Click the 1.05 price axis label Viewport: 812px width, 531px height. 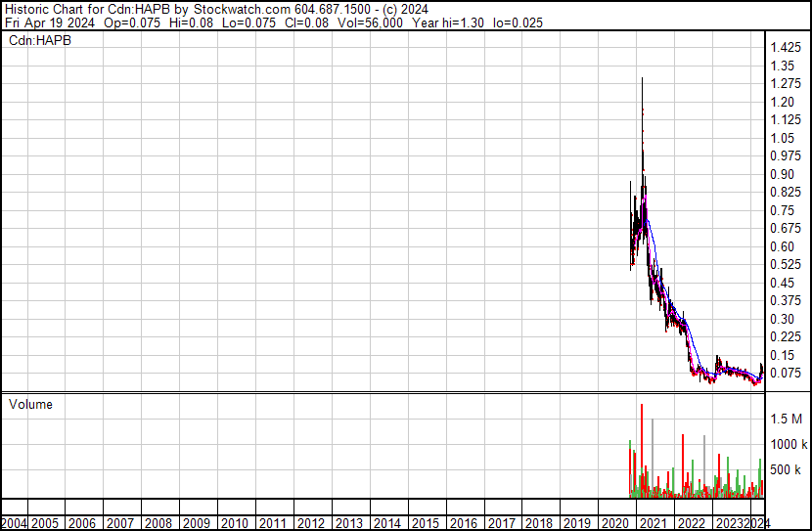(783, 138)
